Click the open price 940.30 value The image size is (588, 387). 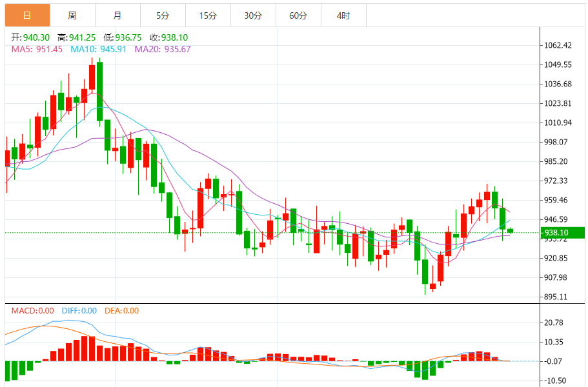[36, 37]
